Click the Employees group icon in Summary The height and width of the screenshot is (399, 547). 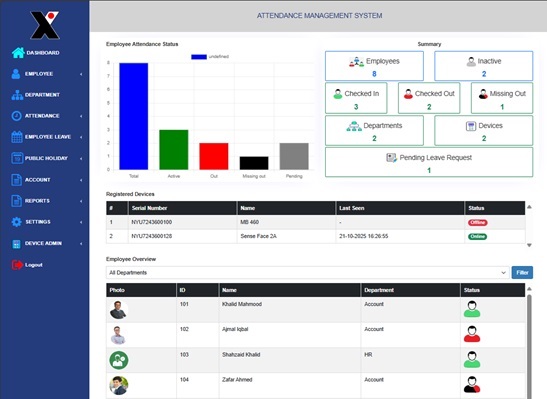coord(356,62)
